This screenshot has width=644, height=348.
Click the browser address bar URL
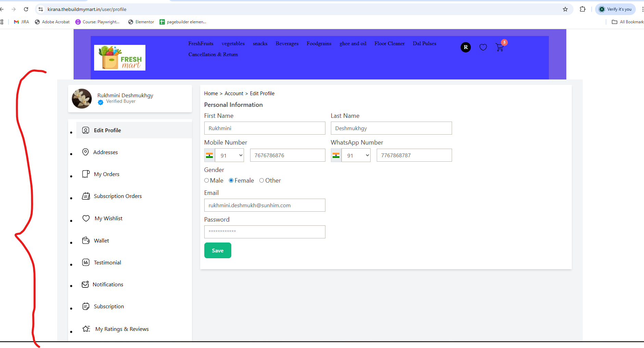[87, 9]
